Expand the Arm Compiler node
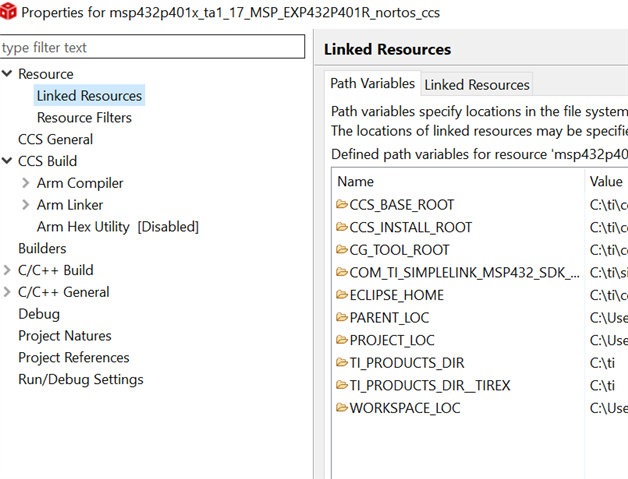This screenshot has width=628, height=479. (x=26, y=183)
